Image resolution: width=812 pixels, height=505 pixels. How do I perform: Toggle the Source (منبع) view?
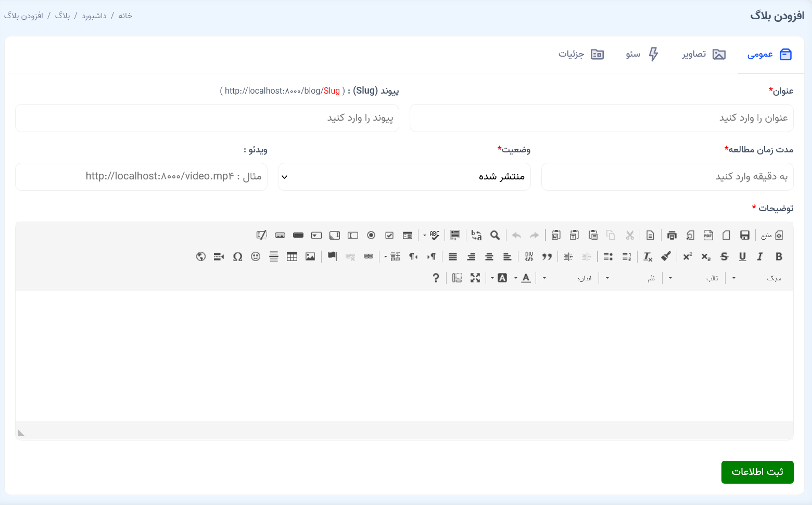tap(772, 235)
